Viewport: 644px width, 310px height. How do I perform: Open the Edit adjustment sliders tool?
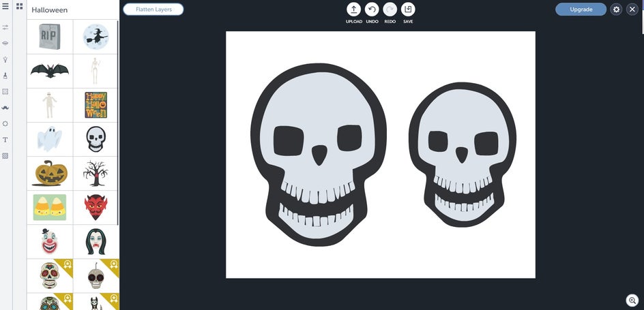click(x=5, y=27)
